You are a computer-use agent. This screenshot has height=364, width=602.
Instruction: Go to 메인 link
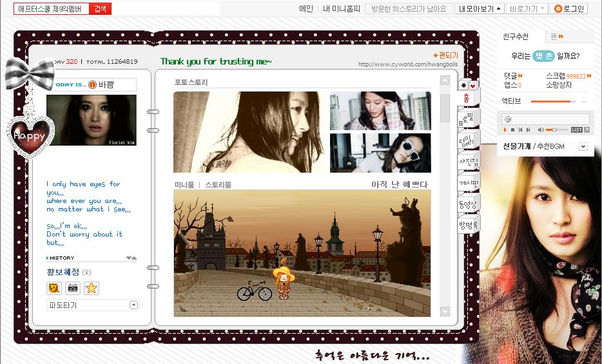[306, 9]
